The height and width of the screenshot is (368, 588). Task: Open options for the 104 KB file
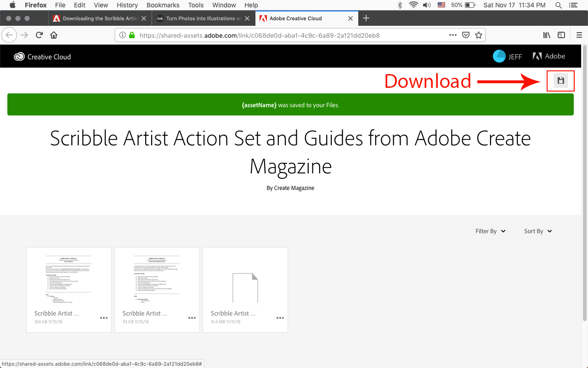(x=104, y=318)
